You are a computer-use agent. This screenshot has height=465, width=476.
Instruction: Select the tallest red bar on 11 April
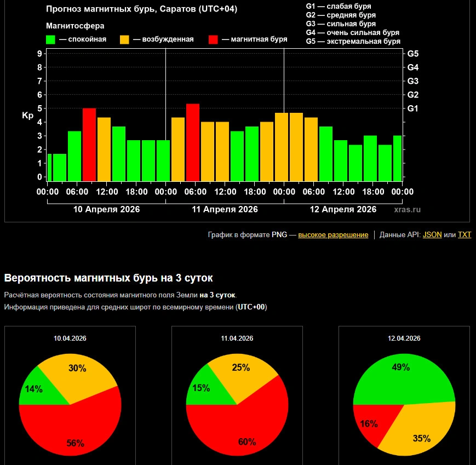pyautogui.click(x=193, y=142)
